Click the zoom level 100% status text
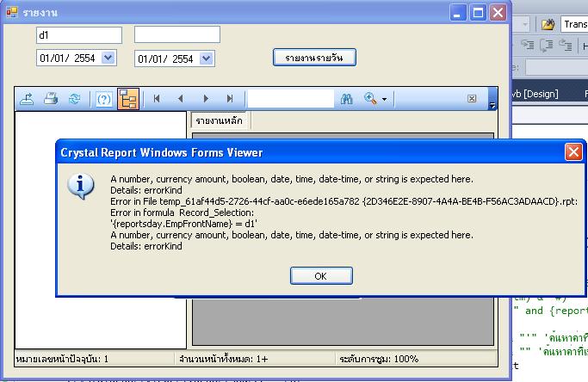 pos(379,359)
